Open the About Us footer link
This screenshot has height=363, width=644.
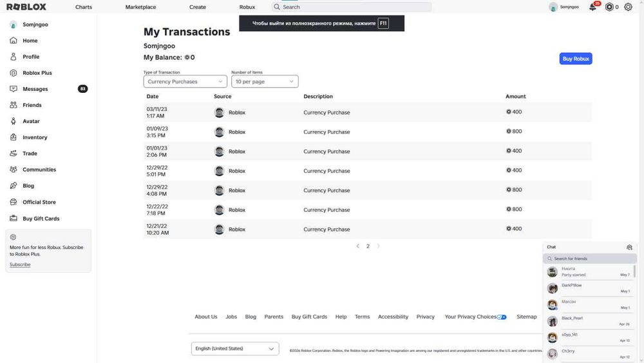(206, 317)
